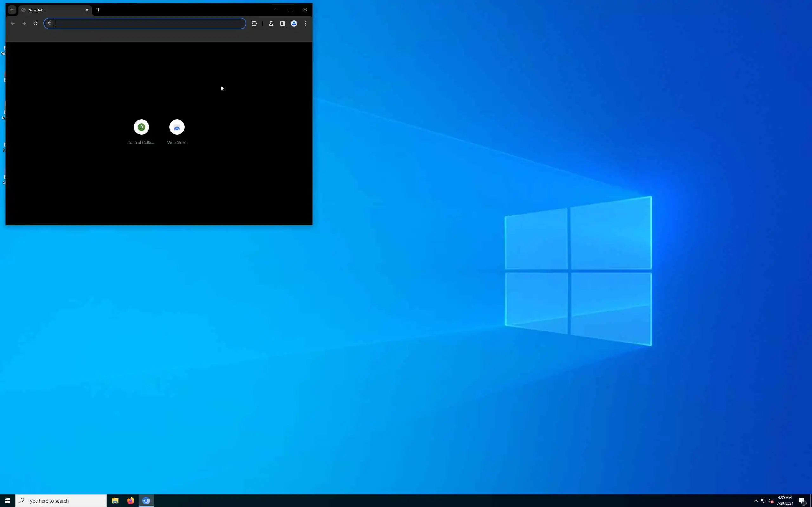This screenshot has width=812, height=507.
Task: Close the New Tab tab
Action: [x=87, y=10]
